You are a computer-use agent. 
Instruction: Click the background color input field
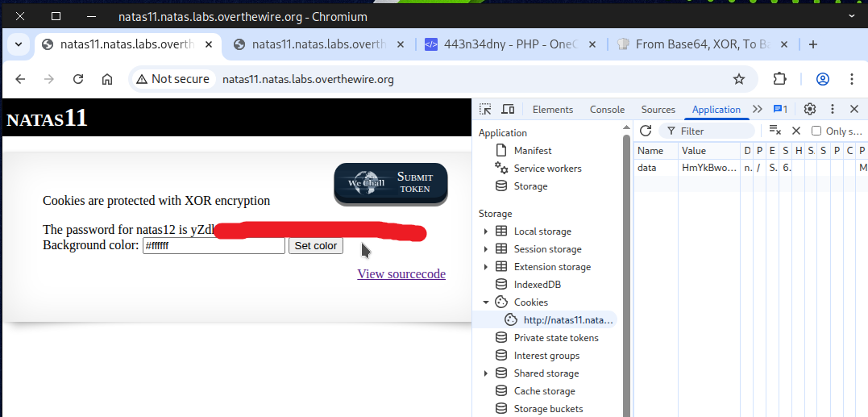[x=214, y=246]
